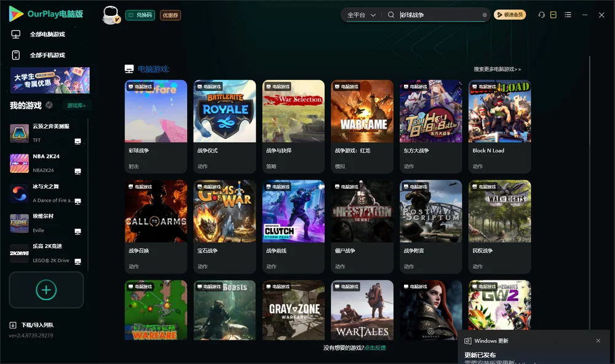Open the Eville game icon

(19, 224)
